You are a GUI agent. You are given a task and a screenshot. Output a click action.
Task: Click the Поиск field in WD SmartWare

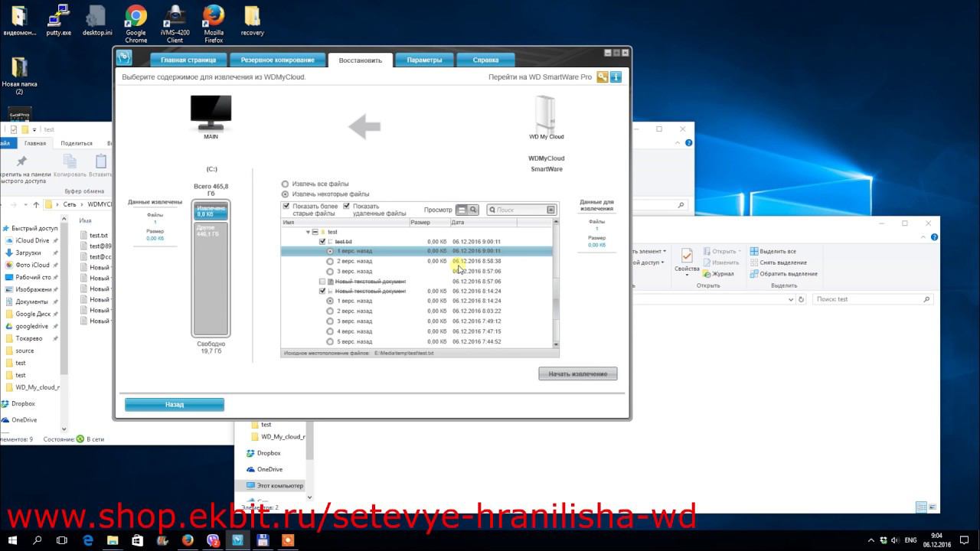(x=521, y=210)
